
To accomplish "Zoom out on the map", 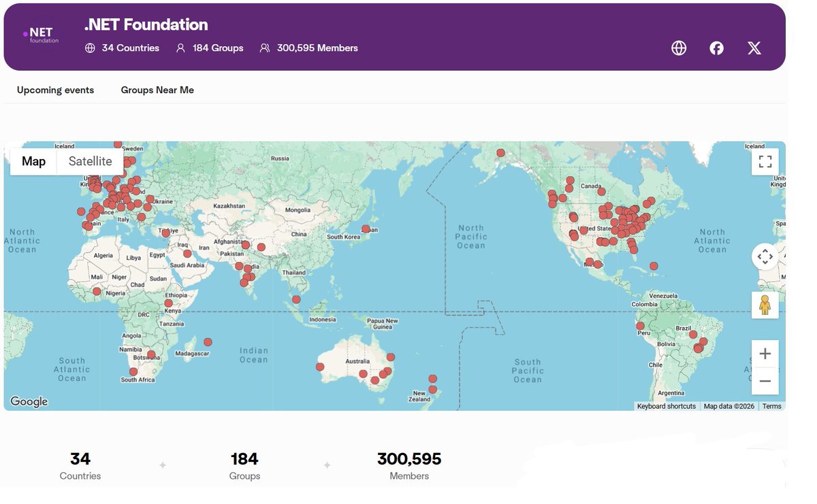I will click(765, 381).
